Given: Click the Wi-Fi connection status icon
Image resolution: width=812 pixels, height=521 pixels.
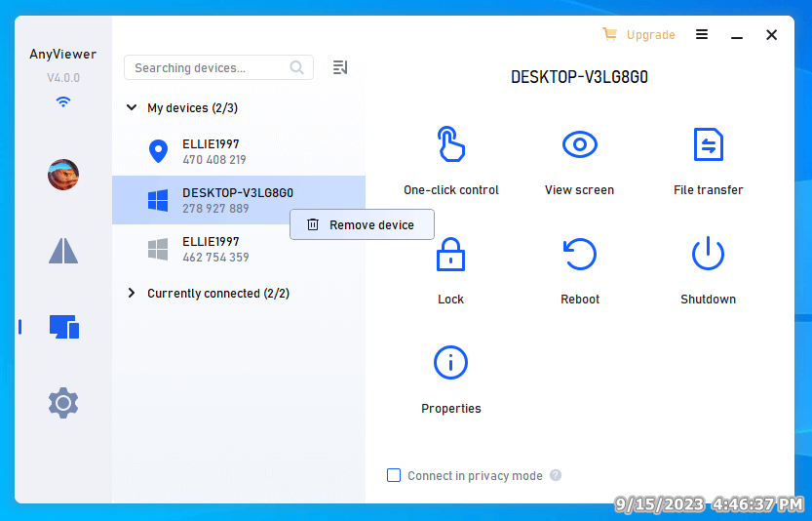Looking at the screenshot, I should pyautogui.click(x=63, y=101).
